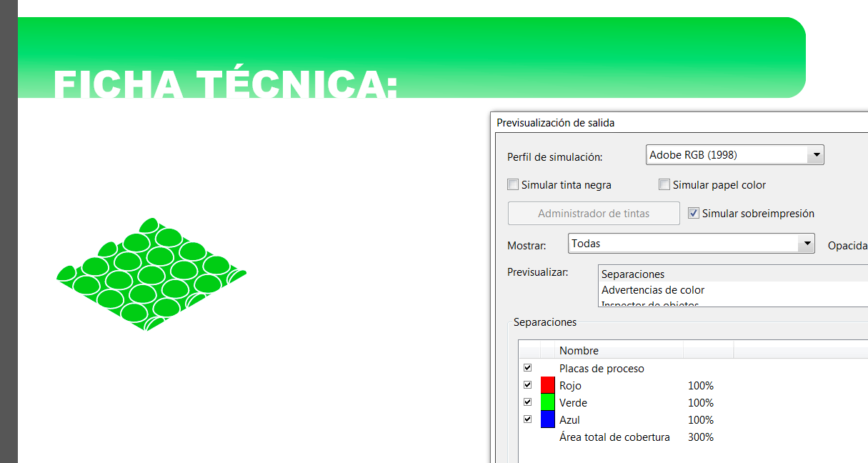
Task: Click the red swatch next to Rojo
Action: 548,385
